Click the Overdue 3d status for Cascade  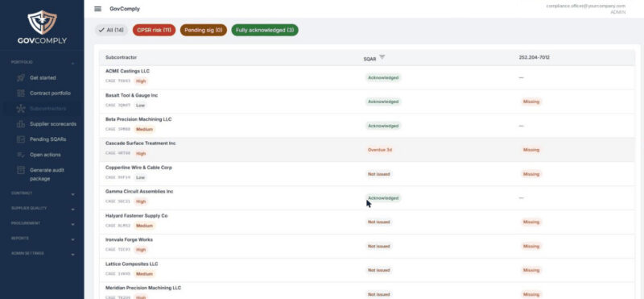[x=380, y=150]
